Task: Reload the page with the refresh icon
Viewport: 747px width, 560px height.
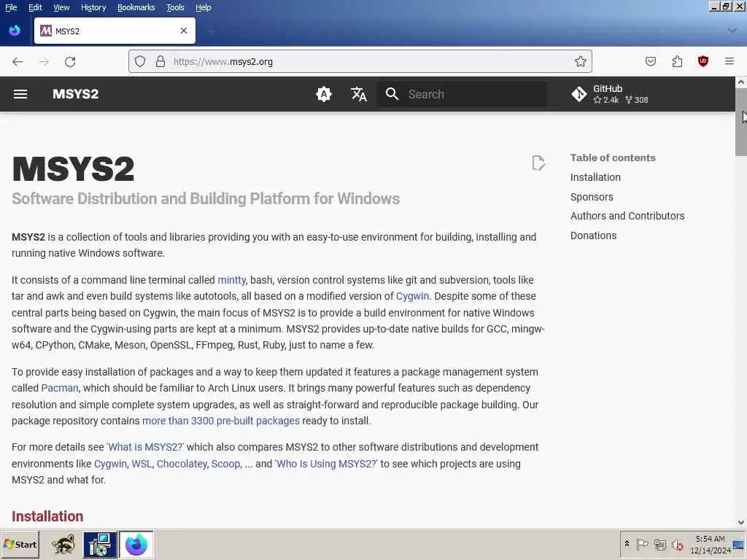Action: (70, 61)
